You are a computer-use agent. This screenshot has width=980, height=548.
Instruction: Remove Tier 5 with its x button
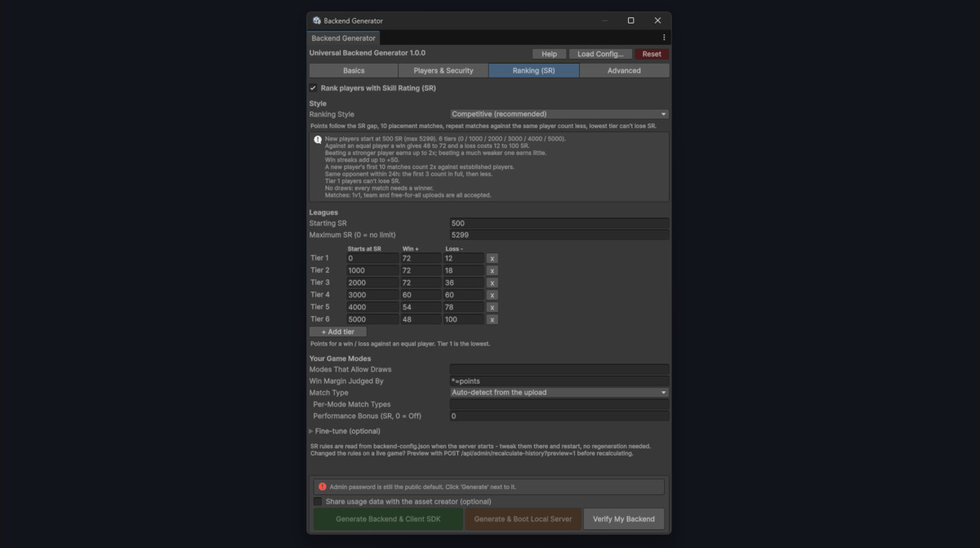click(x=492, y=307)
